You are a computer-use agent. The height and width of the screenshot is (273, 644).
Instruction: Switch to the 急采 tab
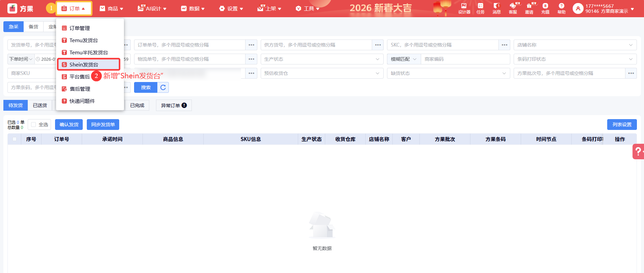pos(14,27)
